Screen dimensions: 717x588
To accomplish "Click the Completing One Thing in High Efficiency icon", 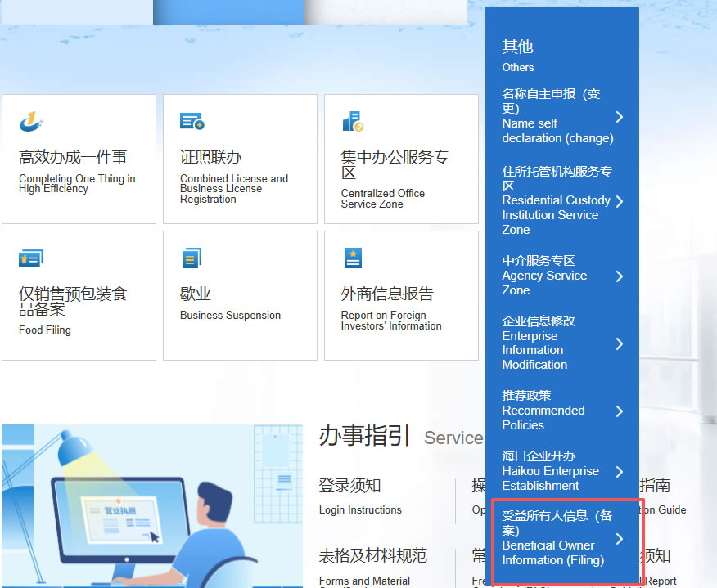I will (30, 122).
